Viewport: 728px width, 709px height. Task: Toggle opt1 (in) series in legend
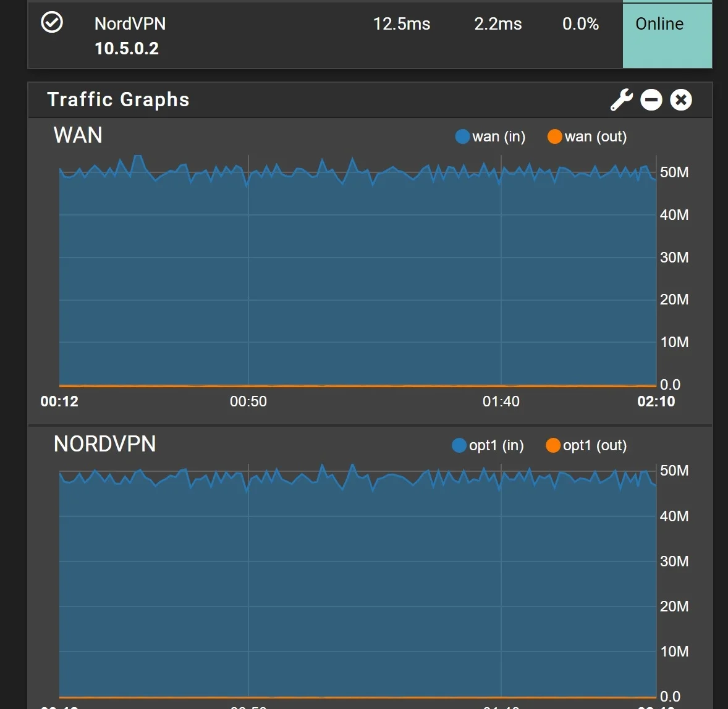[488, 445]
